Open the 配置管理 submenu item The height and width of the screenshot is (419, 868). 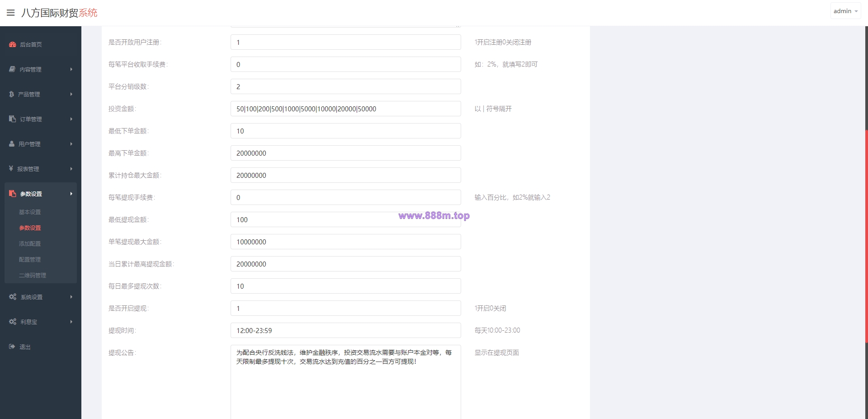[30, 259]
